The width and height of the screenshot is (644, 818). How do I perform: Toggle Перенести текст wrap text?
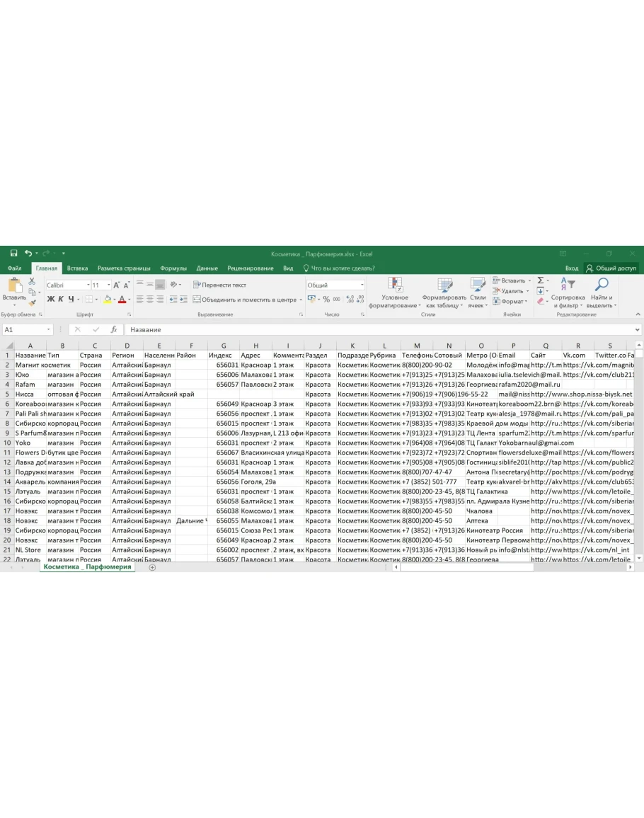[219, 285]
